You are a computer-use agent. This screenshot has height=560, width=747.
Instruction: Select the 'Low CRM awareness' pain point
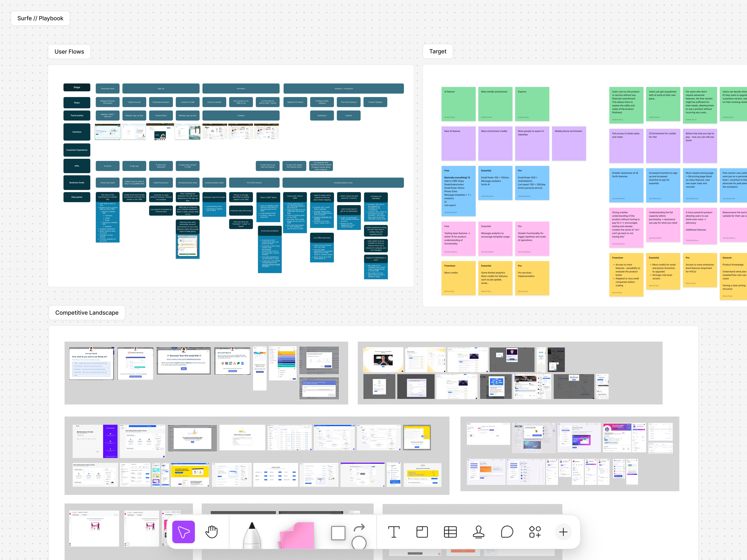(322, 238)
